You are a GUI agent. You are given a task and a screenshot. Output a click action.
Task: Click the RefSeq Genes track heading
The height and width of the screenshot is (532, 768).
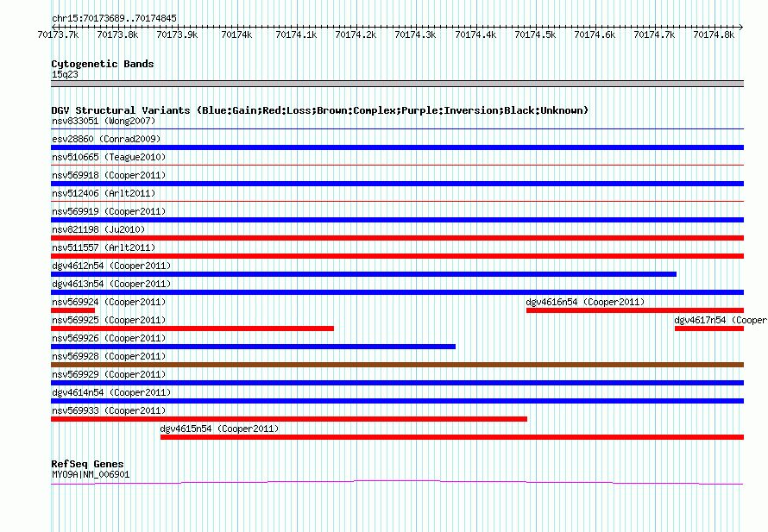[x=87, y=464]
